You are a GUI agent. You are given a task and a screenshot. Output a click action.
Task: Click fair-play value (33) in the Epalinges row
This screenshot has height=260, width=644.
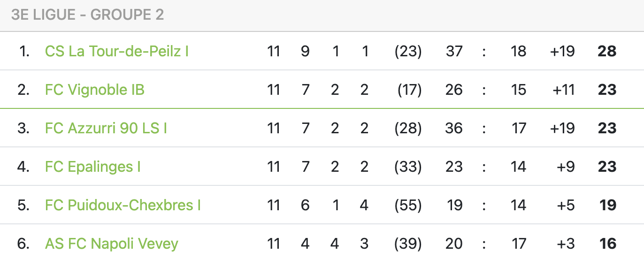coord(408,167)
